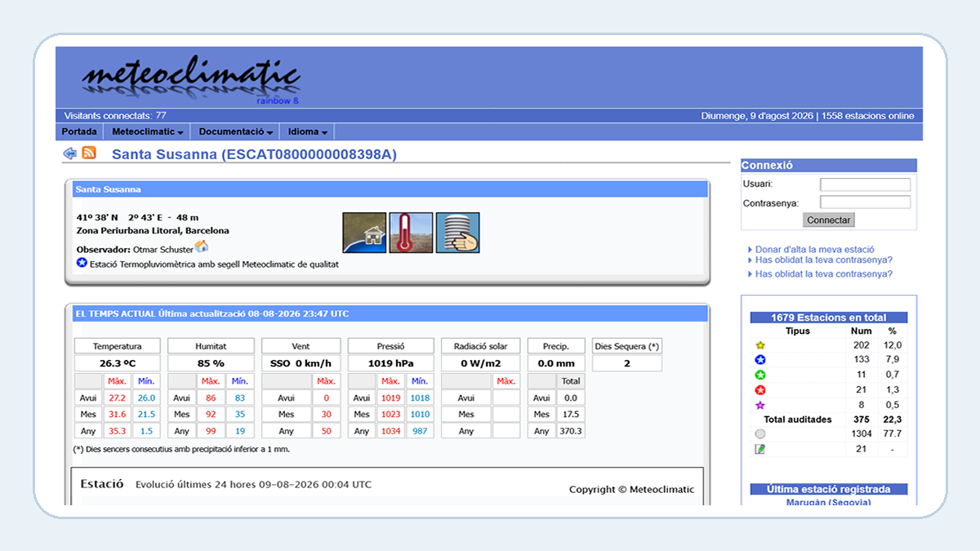980x551 pixels.
Task: Click the green star station type icon
Action: point(760,375)
